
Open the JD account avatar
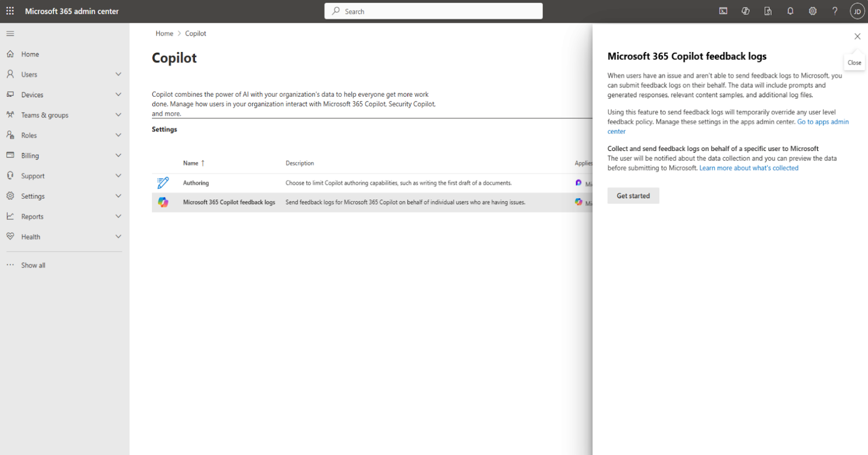[x=857, y=11]
